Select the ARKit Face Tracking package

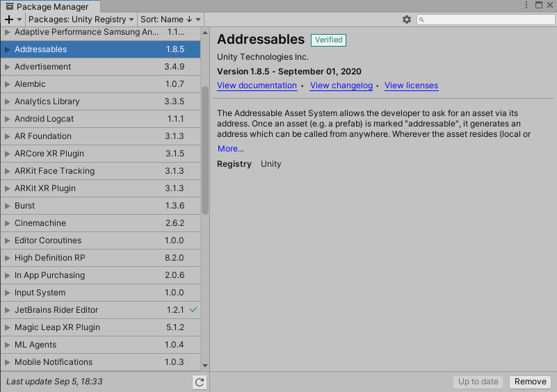click(101, 171)
